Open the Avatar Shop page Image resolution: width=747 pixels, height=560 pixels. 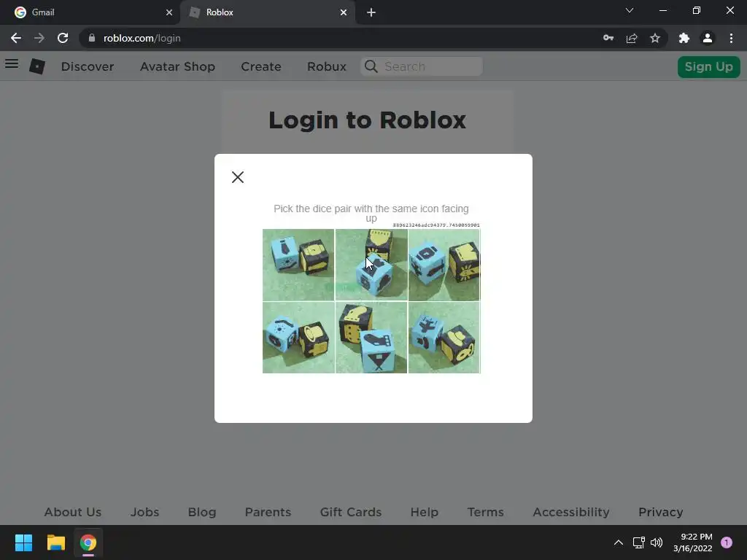click(177, 66)
